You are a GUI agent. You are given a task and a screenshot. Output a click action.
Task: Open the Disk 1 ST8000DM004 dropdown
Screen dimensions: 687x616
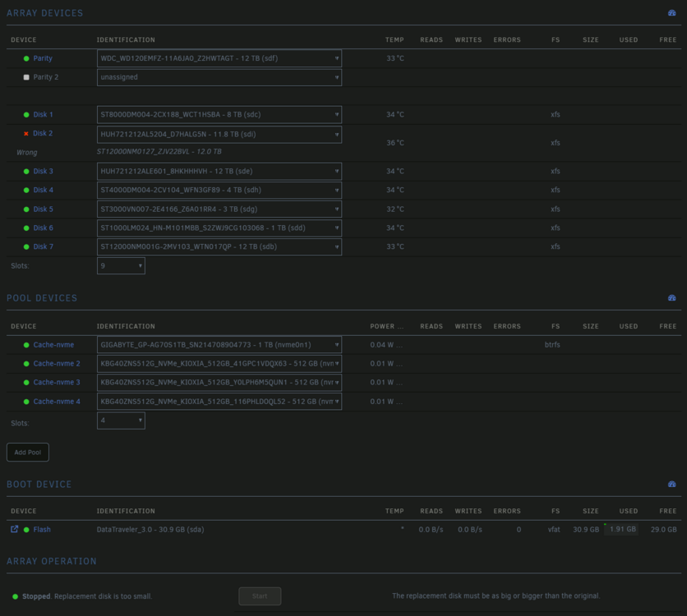(x=219, y=115)
